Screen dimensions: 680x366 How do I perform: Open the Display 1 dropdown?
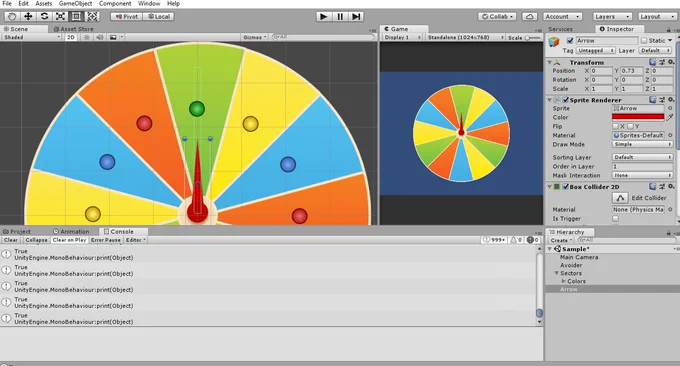point(402,37)
